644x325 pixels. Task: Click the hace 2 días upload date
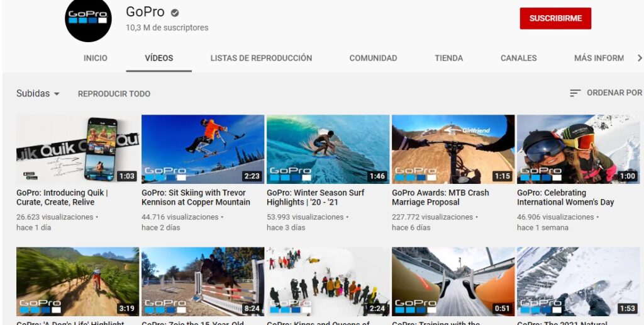point(161,227)
